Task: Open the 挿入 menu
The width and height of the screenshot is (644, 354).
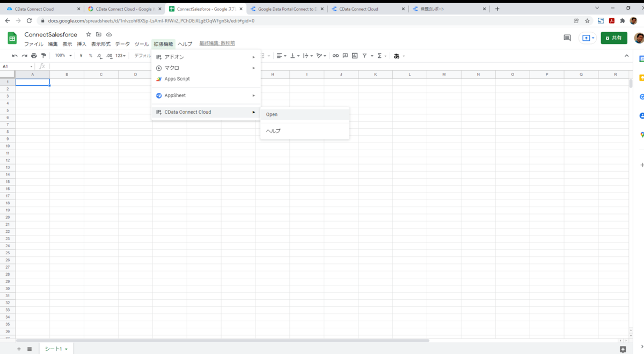Action: pyautogui.click(x=82, y=44)
